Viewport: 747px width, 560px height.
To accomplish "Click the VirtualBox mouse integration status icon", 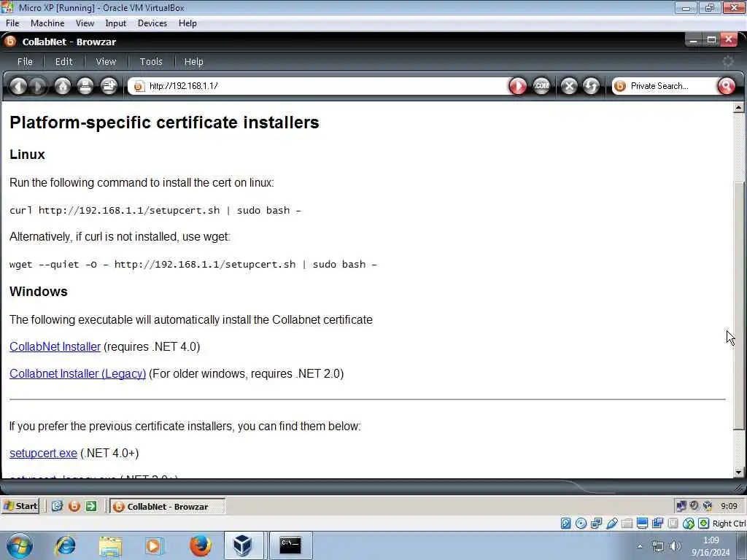I will pos(688,524).
